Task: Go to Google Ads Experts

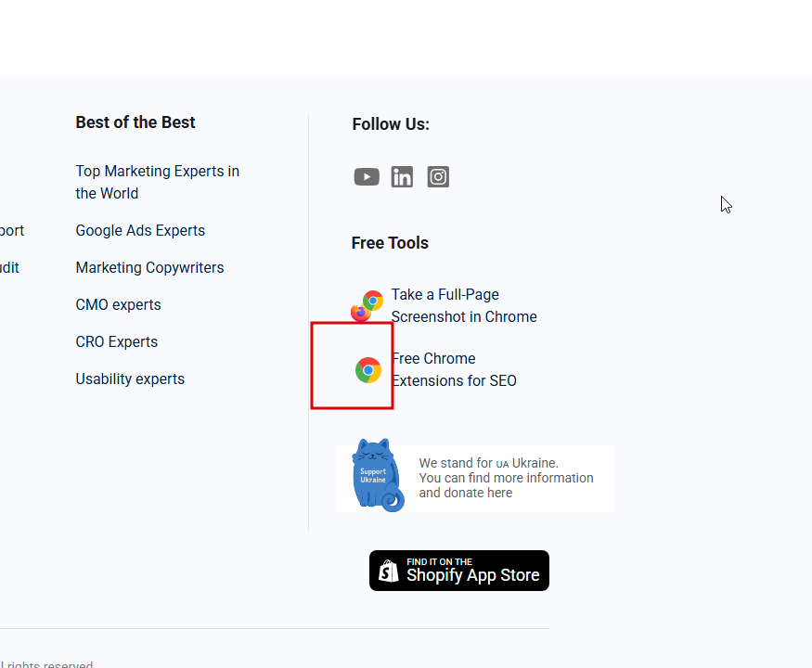Action: pyautogui.click(x=140, y=230)
